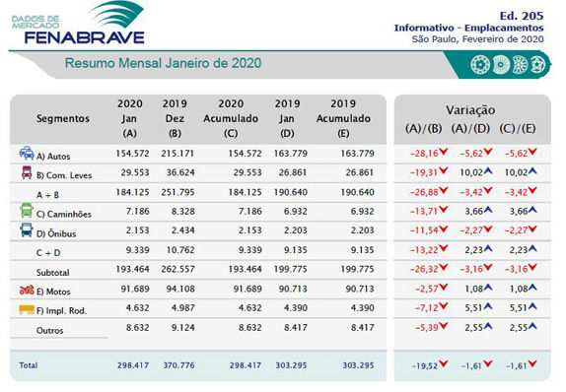Click blue up arrow beside Motos 1,08 (A)/(D)
Viewport: 566px width, 392px height.
click(x=488, y=288)
